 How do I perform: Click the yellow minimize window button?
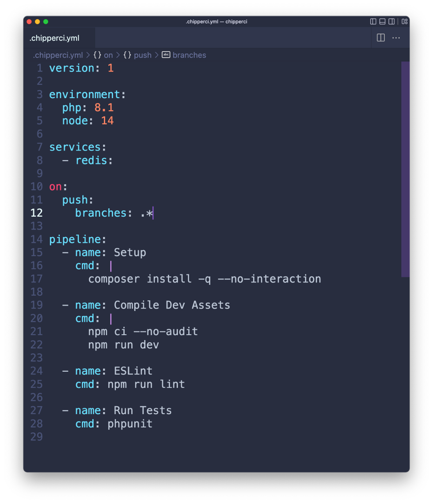point(37,22)
